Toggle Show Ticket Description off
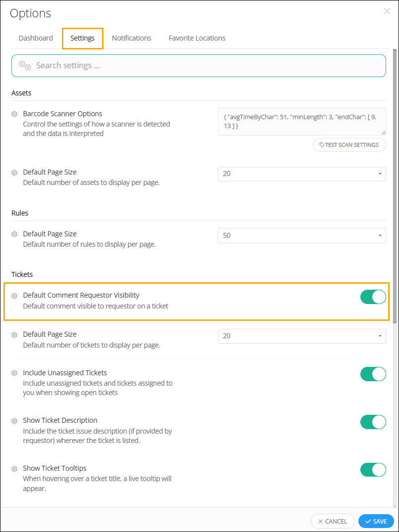Viewport: 399px width, 532px height. point(373,422)
